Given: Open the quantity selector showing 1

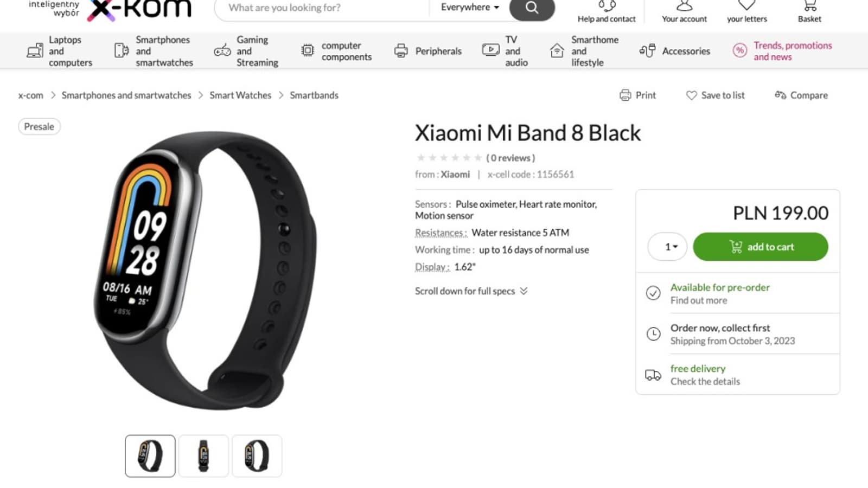Looking at the screenshot, I should pyautogui.click(x=668, y=247).
